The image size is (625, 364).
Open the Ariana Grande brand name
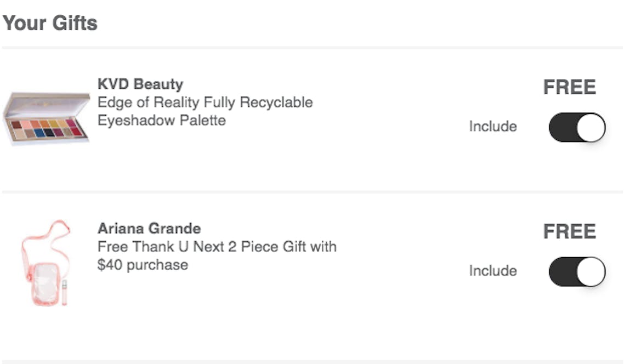(149, 229)
